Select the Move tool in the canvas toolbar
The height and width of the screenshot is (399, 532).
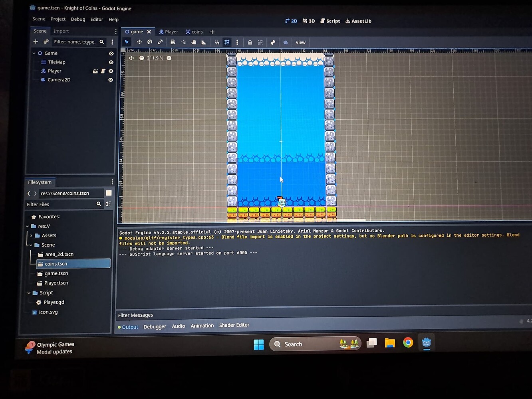tap(139, 42)
